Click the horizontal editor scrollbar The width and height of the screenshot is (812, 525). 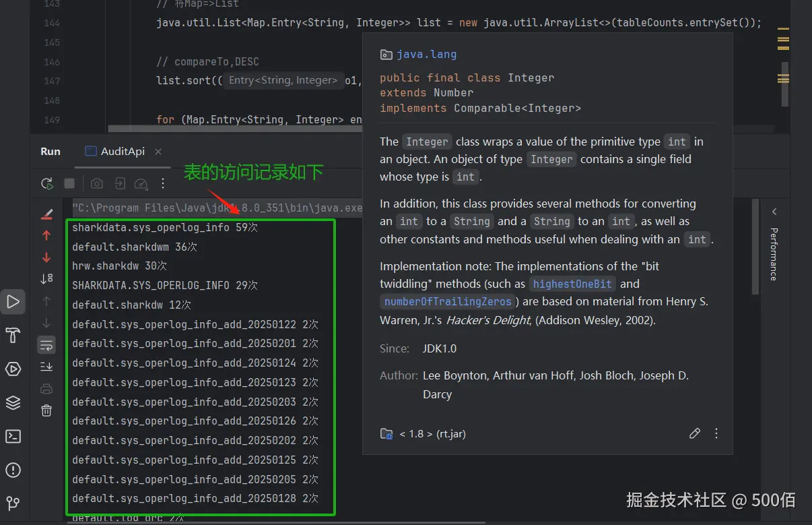236,129
